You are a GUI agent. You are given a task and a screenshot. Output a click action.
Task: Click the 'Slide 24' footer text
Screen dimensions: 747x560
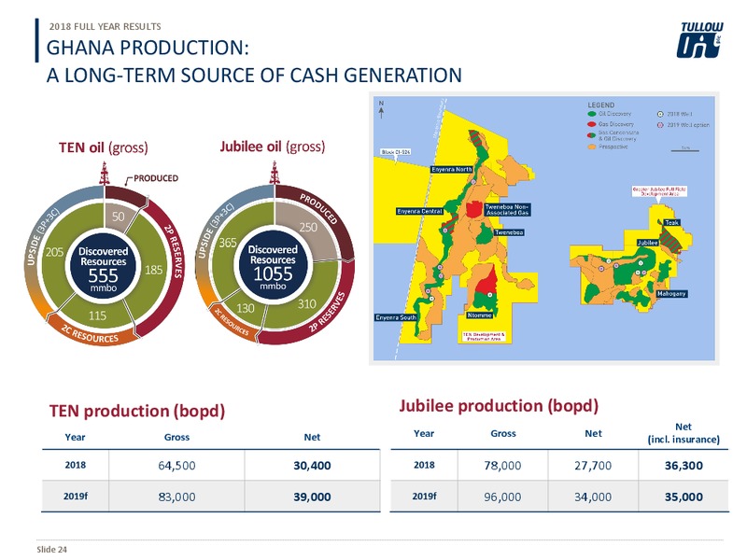[x=52, y=550]
